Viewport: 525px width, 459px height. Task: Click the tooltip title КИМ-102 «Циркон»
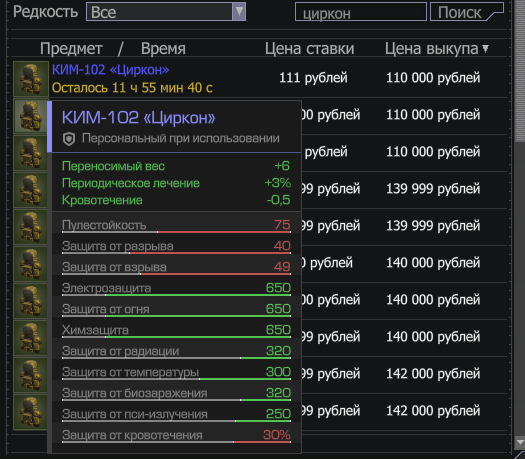pos(138,118)
